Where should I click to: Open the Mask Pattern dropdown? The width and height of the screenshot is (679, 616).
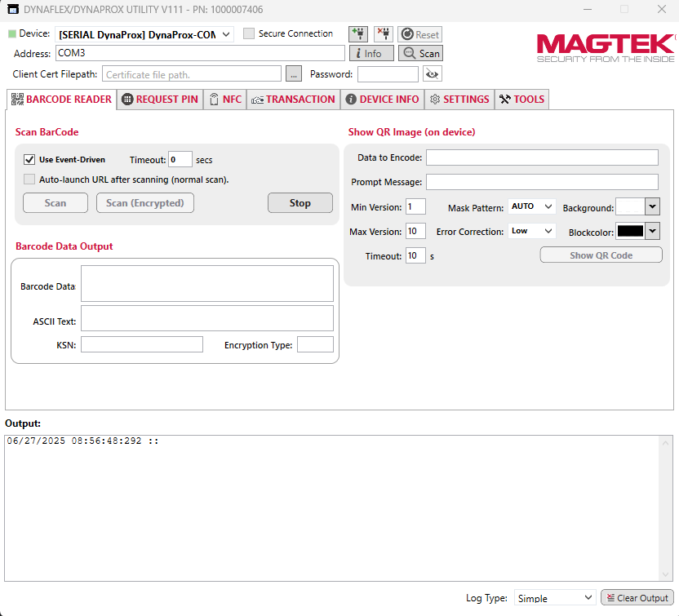(x=531, y=206)
